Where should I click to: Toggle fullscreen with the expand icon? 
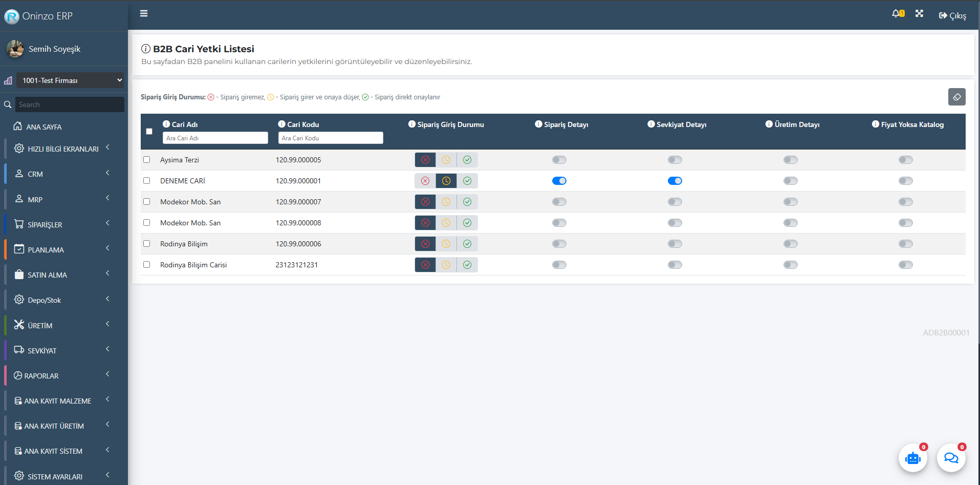(x=919, y=14)
